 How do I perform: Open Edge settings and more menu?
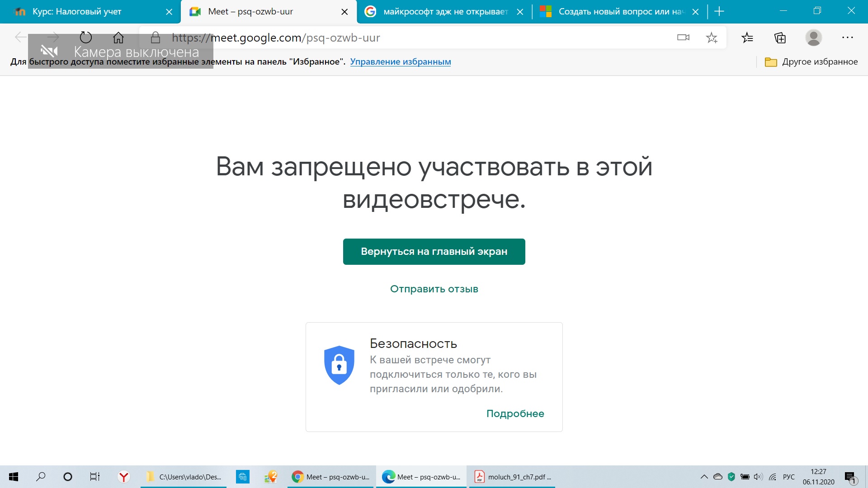pyautogui.click(x=847, y=38)
